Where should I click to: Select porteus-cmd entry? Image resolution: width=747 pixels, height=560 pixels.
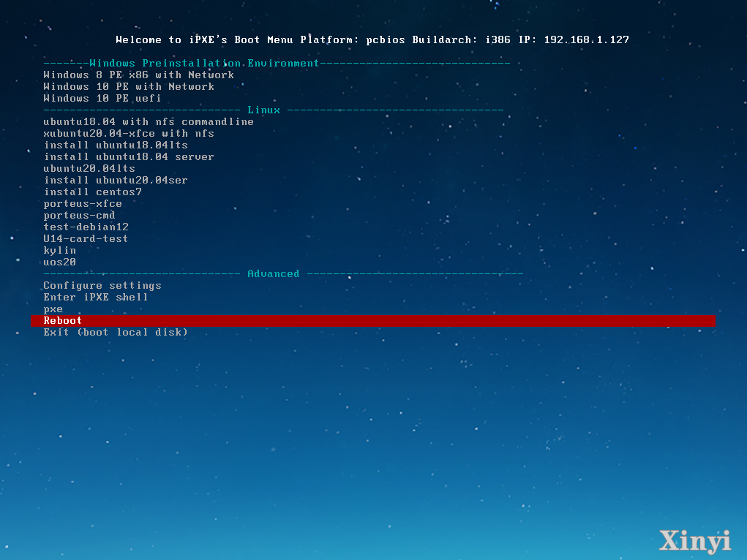[79, 215]
